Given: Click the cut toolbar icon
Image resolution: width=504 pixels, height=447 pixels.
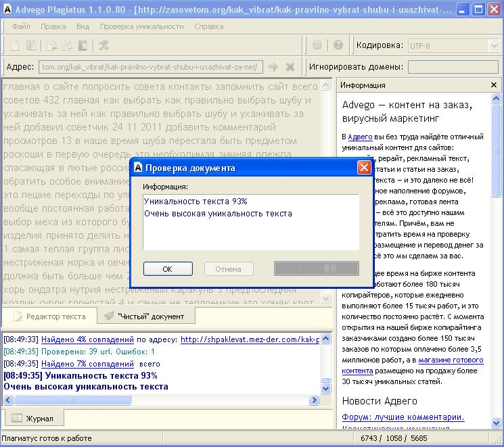Looking at the screenshot, I should [51, 45].
